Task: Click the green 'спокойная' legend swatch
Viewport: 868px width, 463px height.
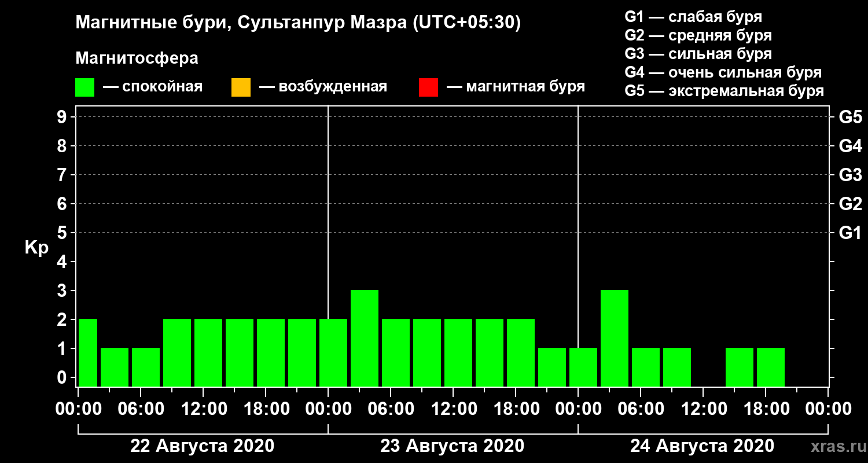Action: [85, 87]
